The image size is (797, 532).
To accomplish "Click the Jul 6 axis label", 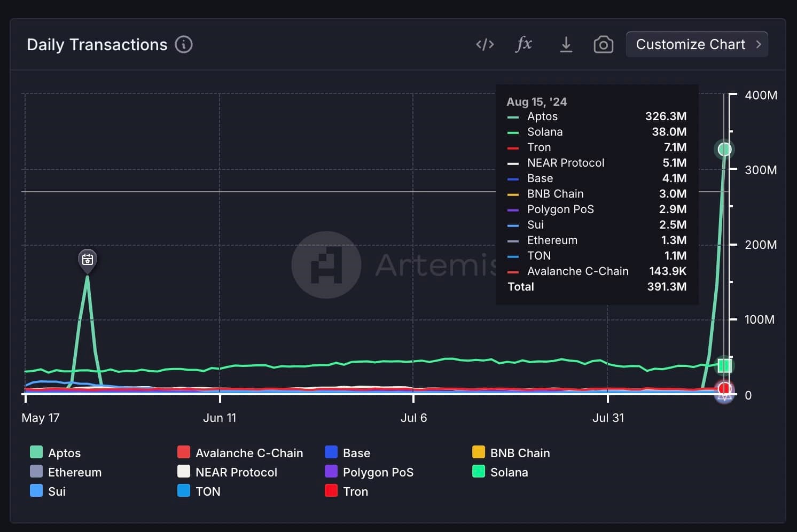I will coord(414,418).
